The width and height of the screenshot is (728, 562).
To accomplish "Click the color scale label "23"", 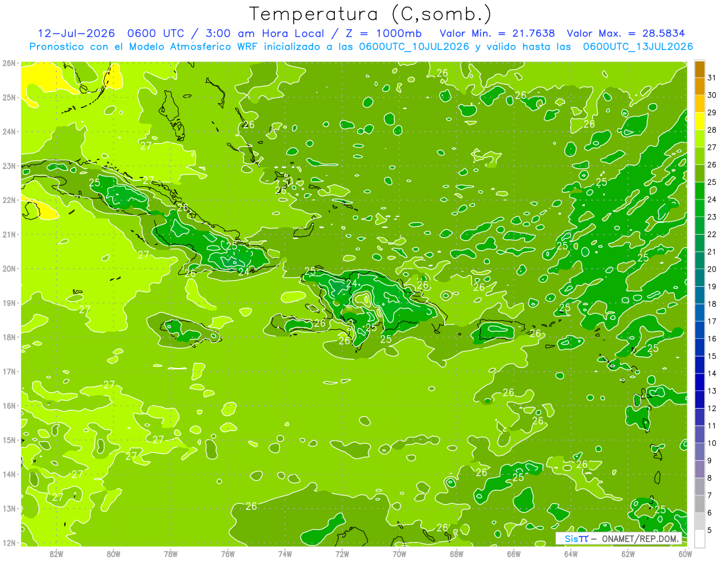I will (712, 217).
